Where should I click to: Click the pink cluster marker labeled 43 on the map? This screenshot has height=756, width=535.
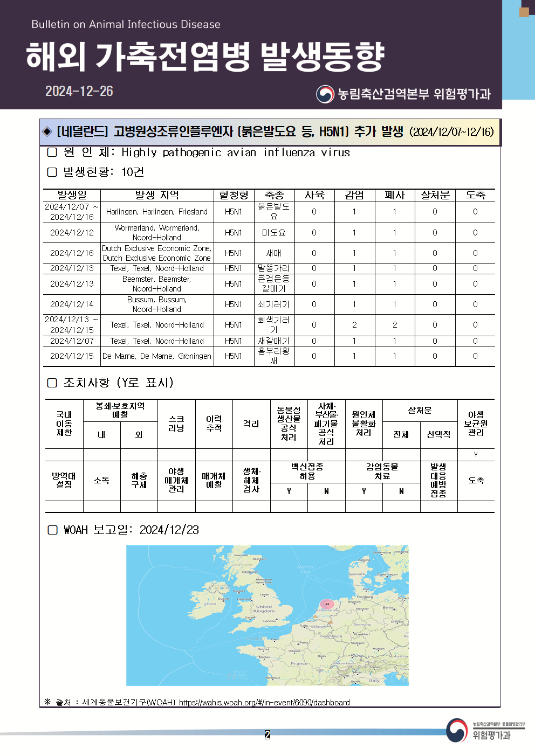click(327, 605)
